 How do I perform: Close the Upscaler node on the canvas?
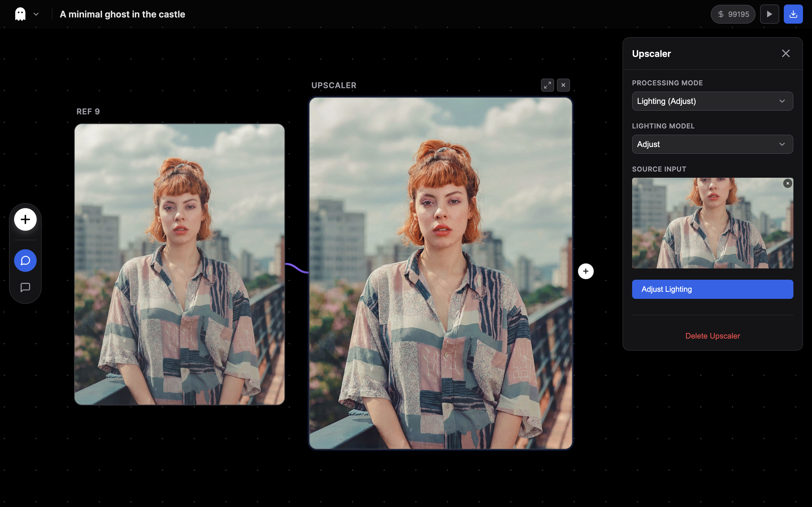tap(563, 85)
